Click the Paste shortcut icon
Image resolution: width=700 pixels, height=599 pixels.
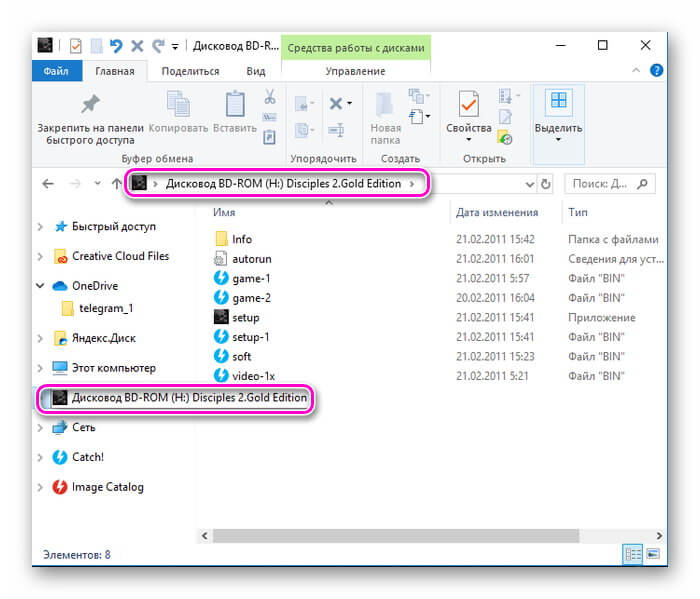click(269, 137)
